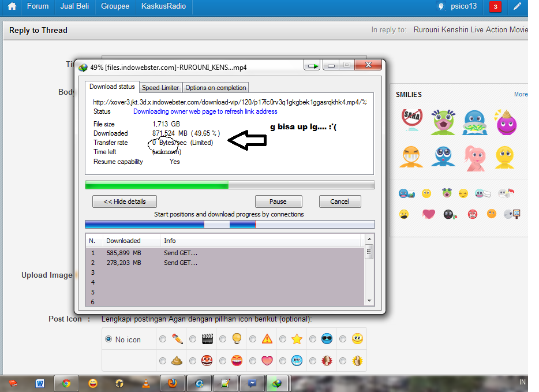Select the poop post icon radio
539x392 pixels.
tap(163, 361)
